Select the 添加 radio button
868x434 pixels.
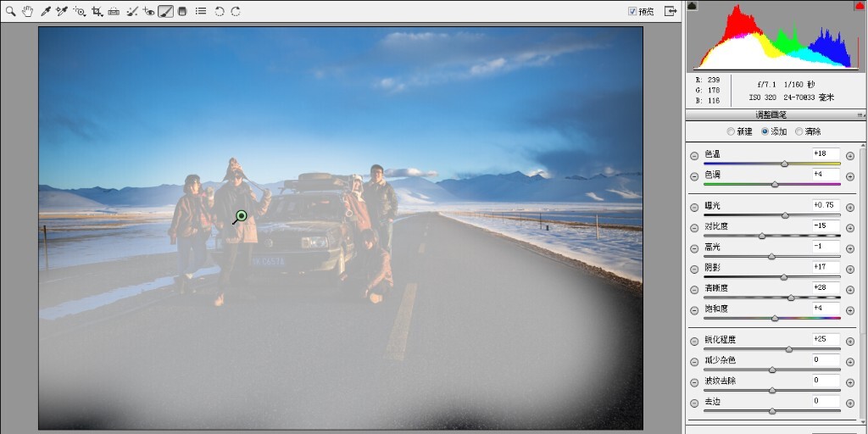[x=765, y=131]
